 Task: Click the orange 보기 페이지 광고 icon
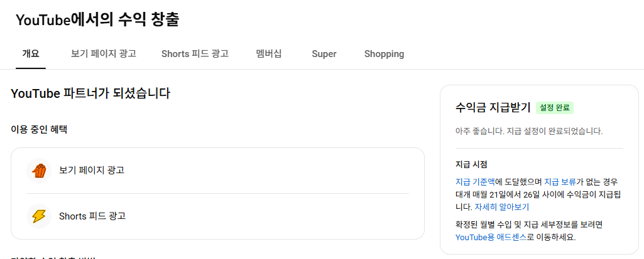pos(39,170)
